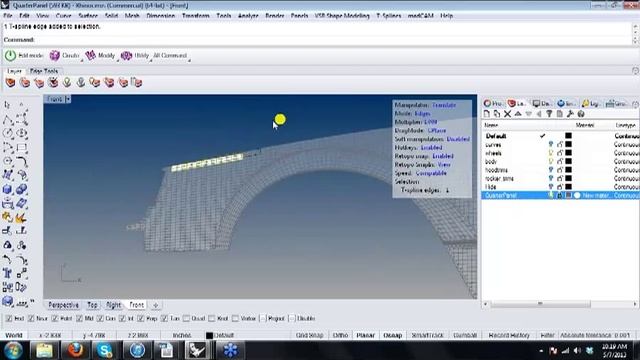The image size is (640, 360).
Task: Click the purple Modify toolbar icon
Action: point(90,56)
